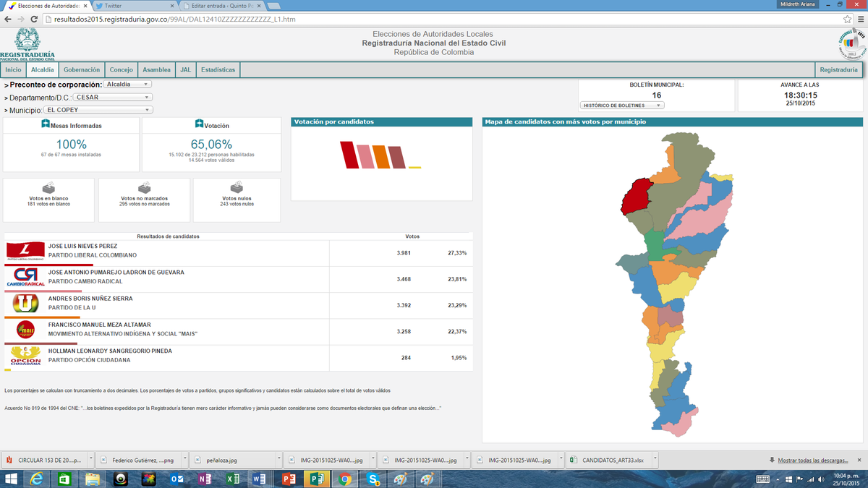Open the Concejo section
This screenshot has width=868, height=488.
(121, 70)
